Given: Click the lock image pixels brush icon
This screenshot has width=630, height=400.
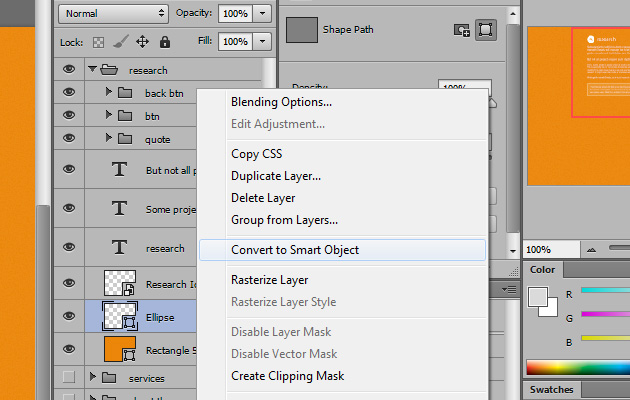Looking at the screenshot, I should pyautogui.click(x=119, y=42).
